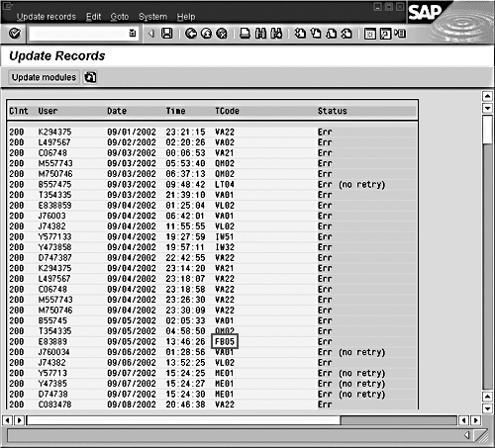Click the First Page icon

click(300, 34)
